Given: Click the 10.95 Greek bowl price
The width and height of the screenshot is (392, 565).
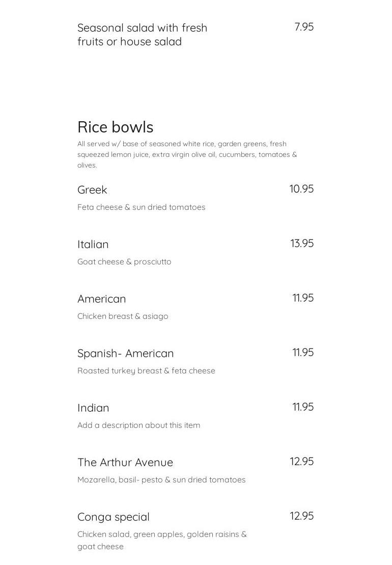Looking at the screenshot, I should point(301,189).
